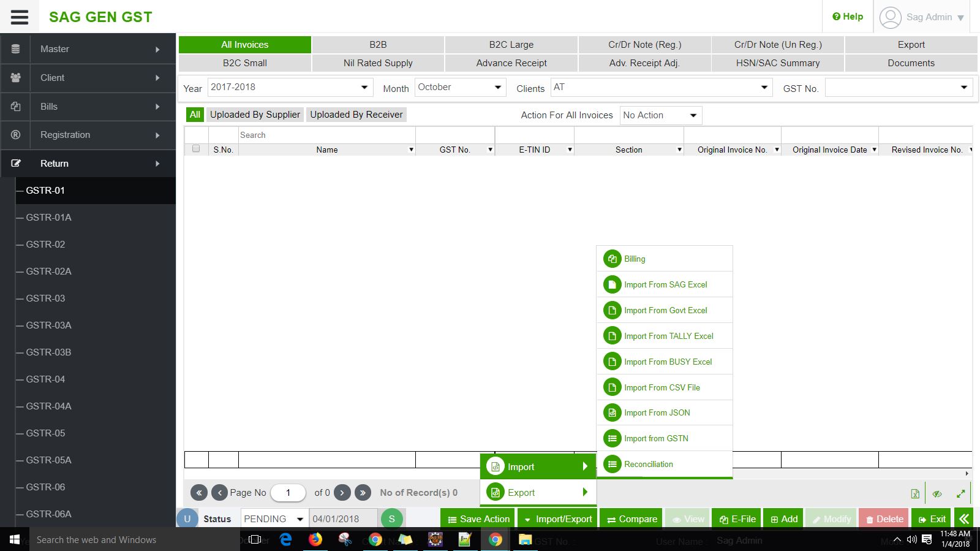Click the E-File button

click(x=737, y=519)
